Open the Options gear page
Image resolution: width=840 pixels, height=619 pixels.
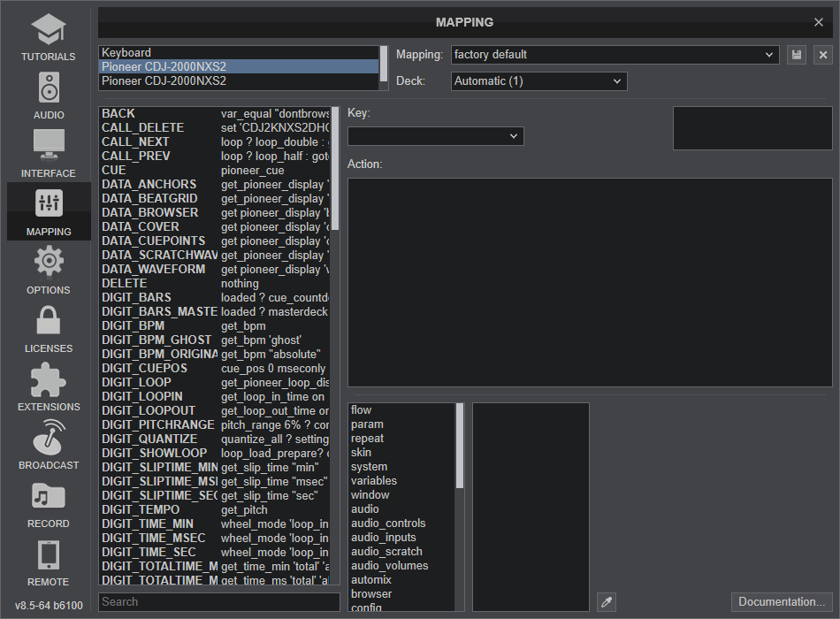pyautogui.click(x=49, y=271)
